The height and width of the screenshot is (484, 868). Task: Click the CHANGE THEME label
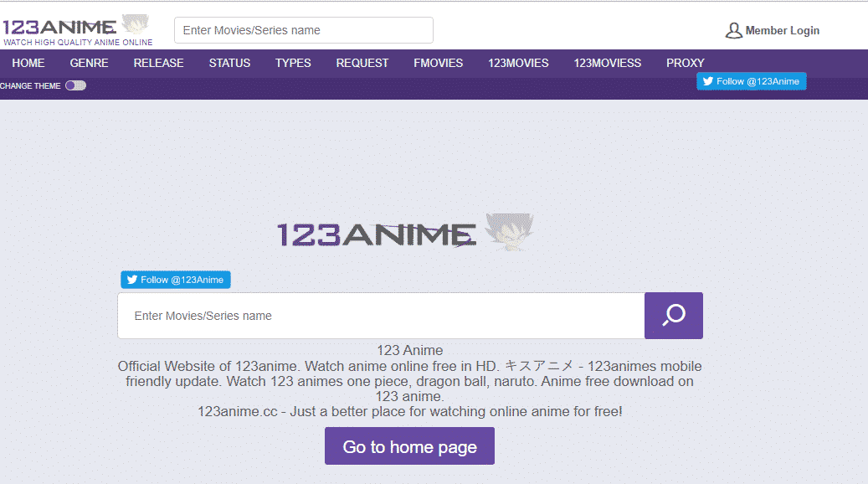[30, 86]
